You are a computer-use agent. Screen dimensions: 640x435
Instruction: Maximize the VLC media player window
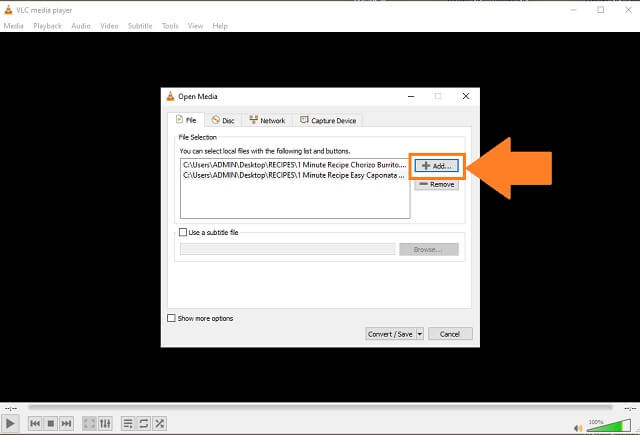tap(600, 10)
